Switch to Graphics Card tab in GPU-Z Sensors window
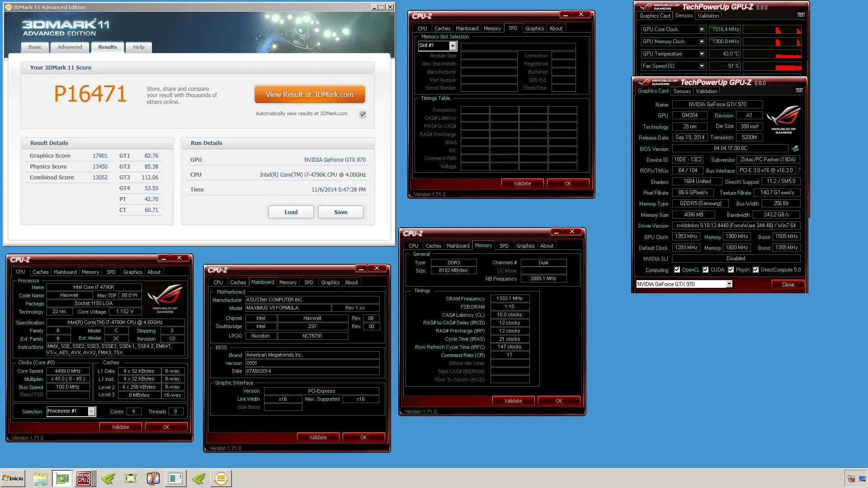 [655, 16]
